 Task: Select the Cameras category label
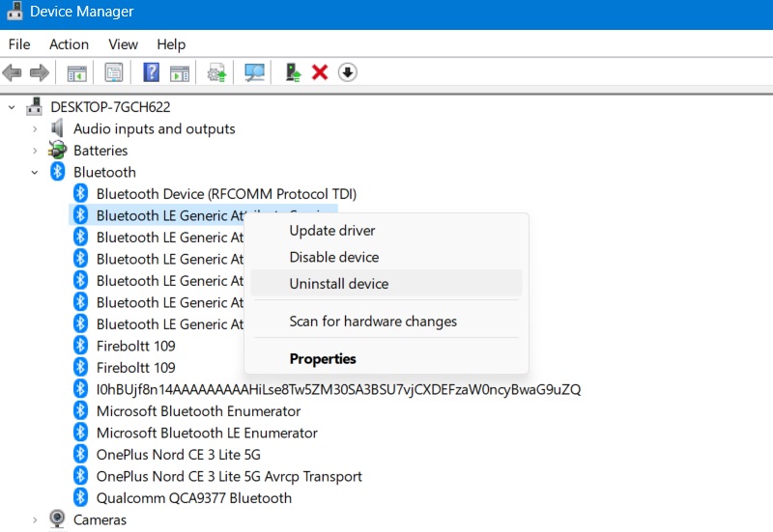(x=100, y=519)
